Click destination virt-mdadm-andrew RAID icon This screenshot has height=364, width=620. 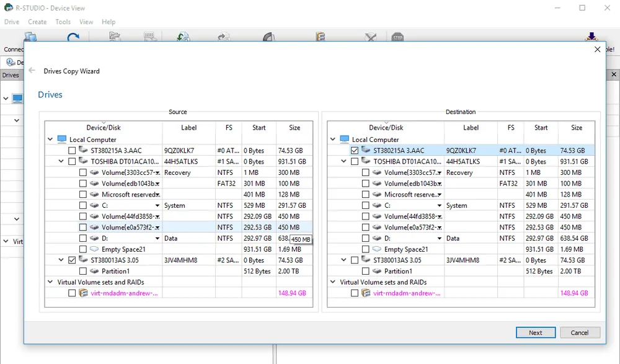366,293
